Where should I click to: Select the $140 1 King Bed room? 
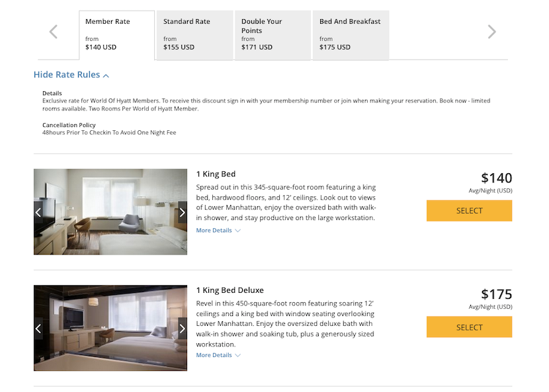(469, 211)
